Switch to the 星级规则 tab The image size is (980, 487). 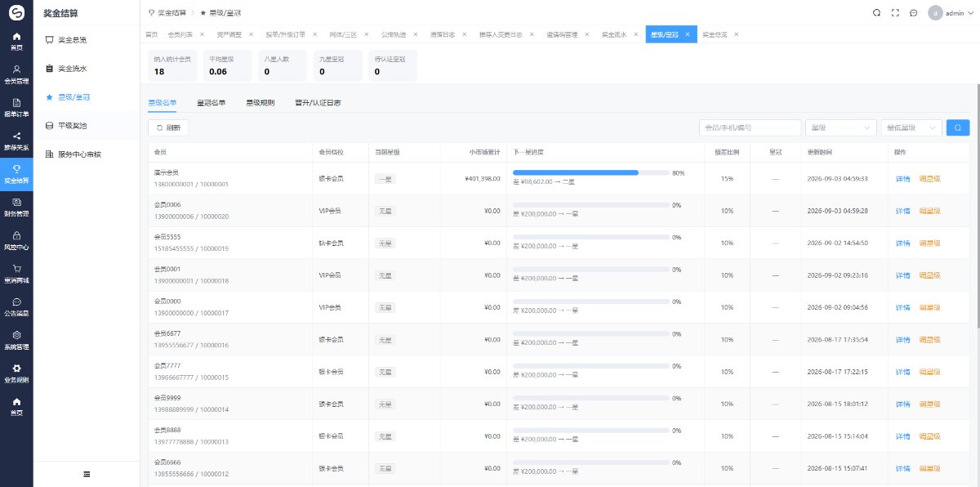point(261,103)
